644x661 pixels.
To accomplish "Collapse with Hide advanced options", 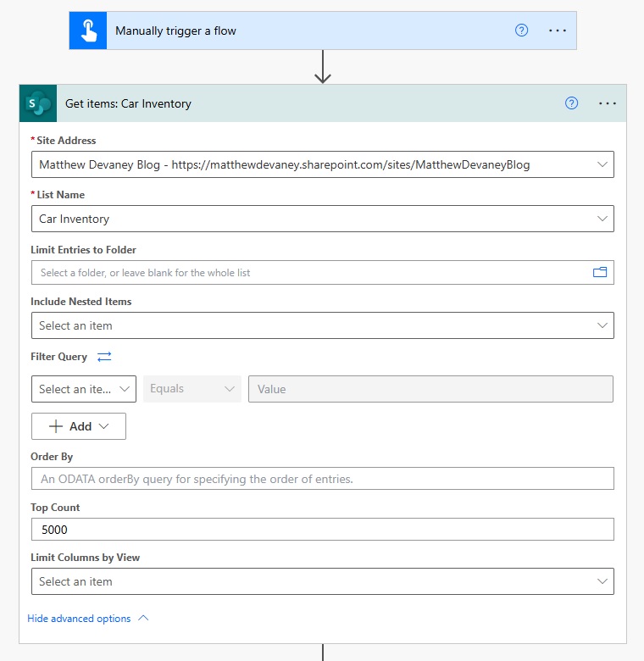I will pyautogui.click(x=87, y=619).
